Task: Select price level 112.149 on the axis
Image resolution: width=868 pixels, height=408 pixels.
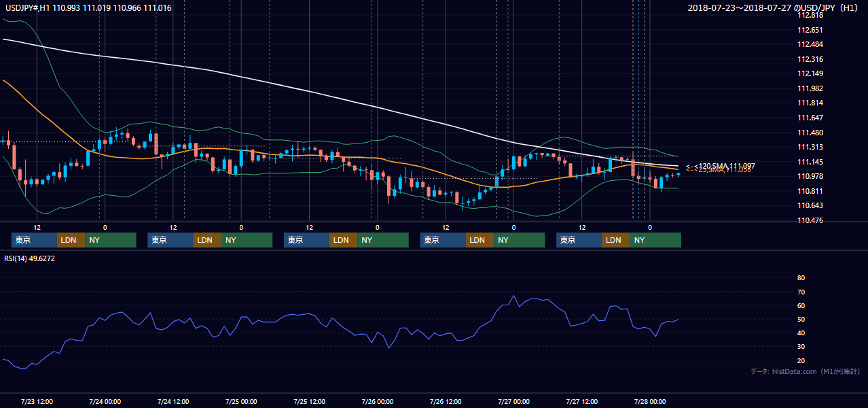Action: [810, 73]
